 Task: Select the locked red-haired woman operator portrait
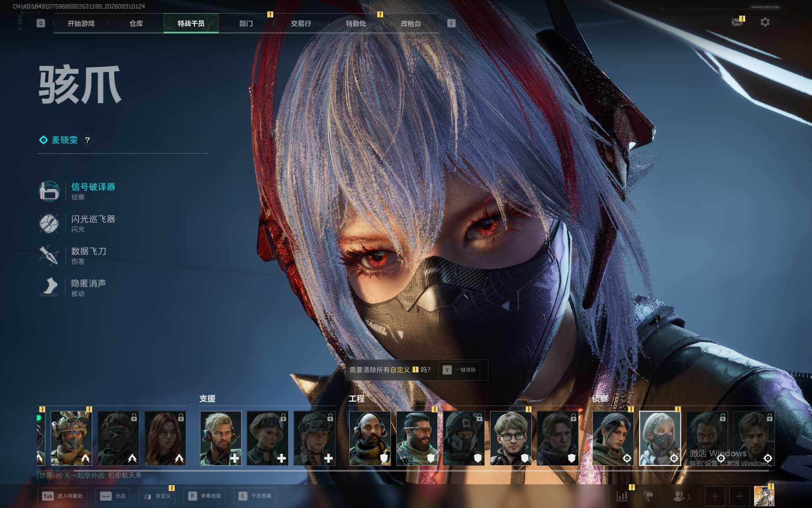(x=165, y=438)
